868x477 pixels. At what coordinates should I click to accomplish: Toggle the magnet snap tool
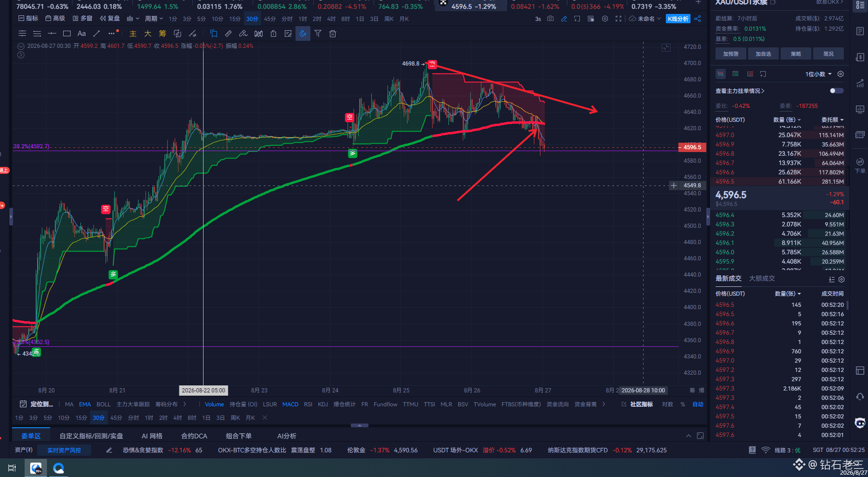(x=303, y=33)
